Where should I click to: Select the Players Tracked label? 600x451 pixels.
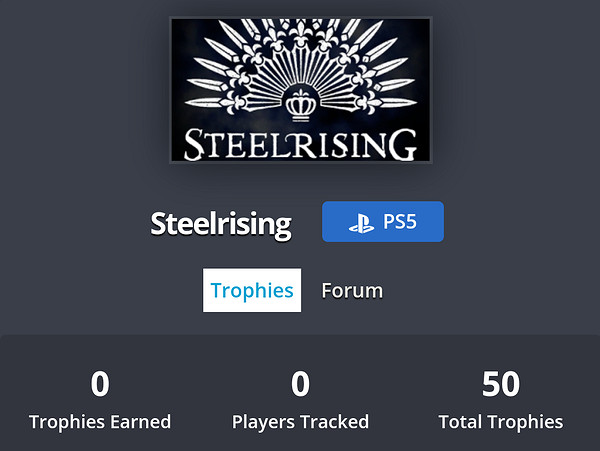[x=300, y=422]
